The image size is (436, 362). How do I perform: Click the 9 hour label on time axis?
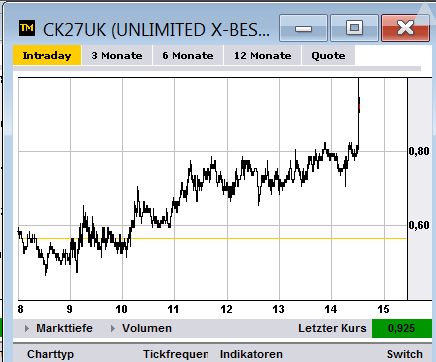(x=69, y=309)
